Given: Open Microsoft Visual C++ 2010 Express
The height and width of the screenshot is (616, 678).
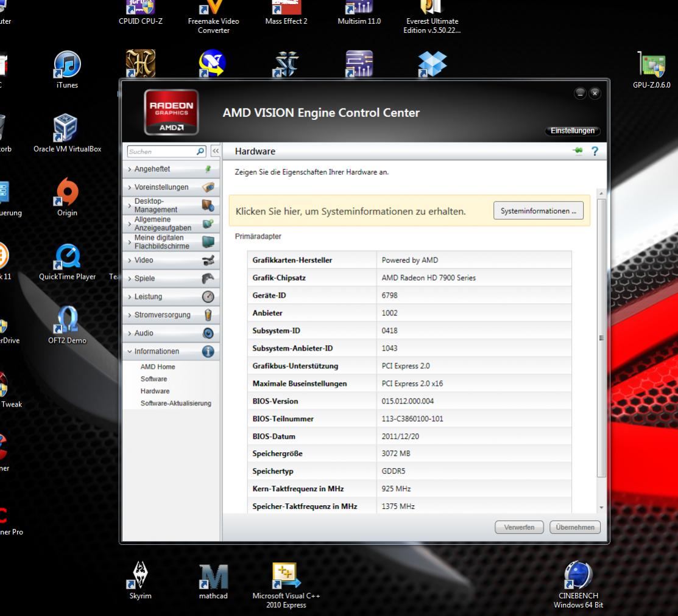Looking at the screenshot, I should [286, 585].
